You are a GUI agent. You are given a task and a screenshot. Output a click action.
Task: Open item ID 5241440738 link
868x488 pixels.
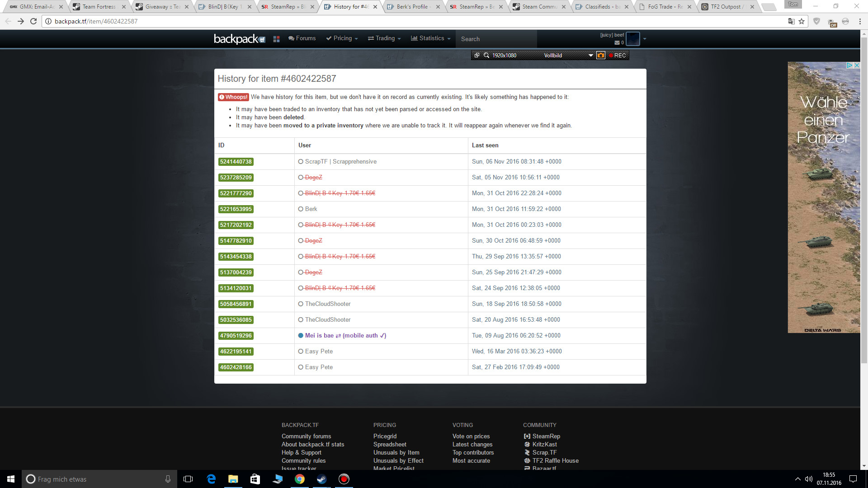point(236,162)
